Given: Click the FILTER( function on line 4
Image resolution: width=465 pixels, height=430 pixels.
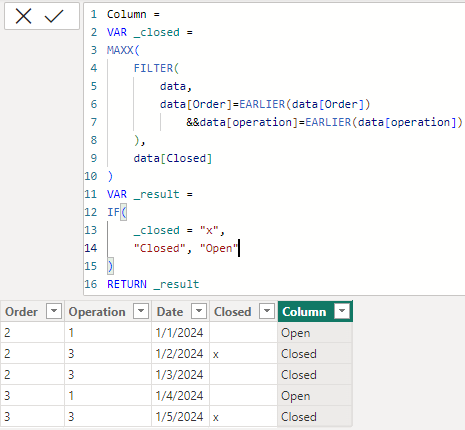Looking at the screenshot, I should [x=156, y=68].
